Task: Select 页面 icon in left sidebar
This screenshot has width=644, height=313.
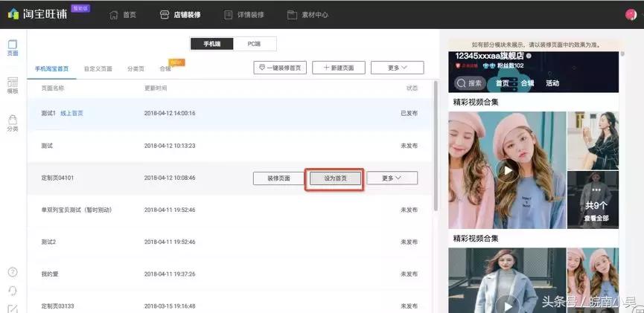Action: (13, 48)
